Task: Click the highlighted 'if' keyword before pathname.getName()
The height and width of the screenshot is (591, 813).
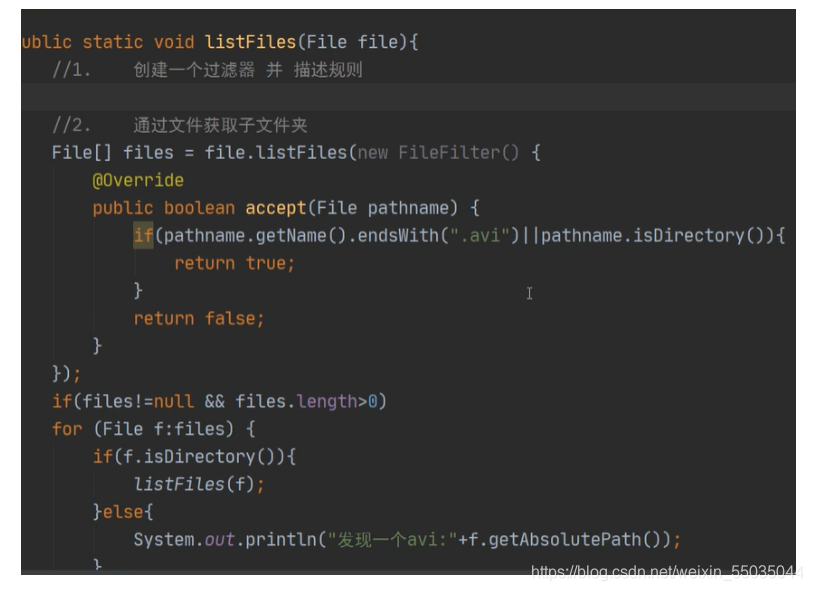Action: point(143,236)
